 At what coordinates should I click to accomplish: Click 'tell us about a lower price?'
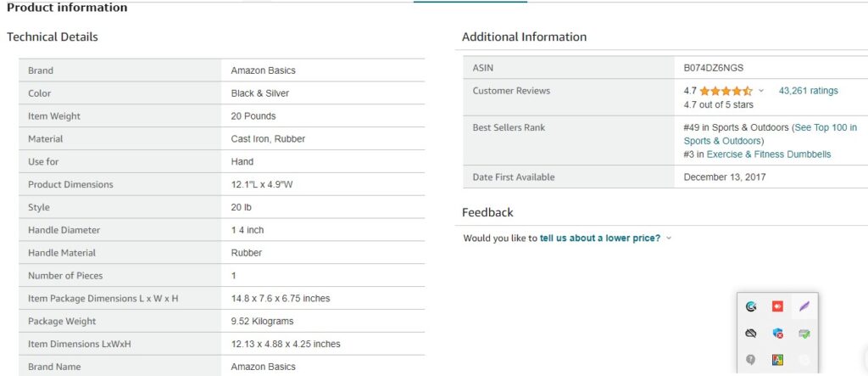(600, 239)
